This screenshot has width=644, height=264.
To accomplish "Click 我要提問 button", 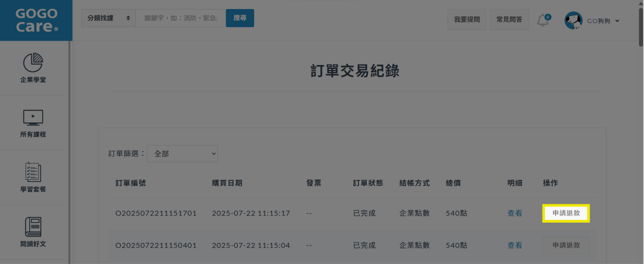I will coord(467,20).
